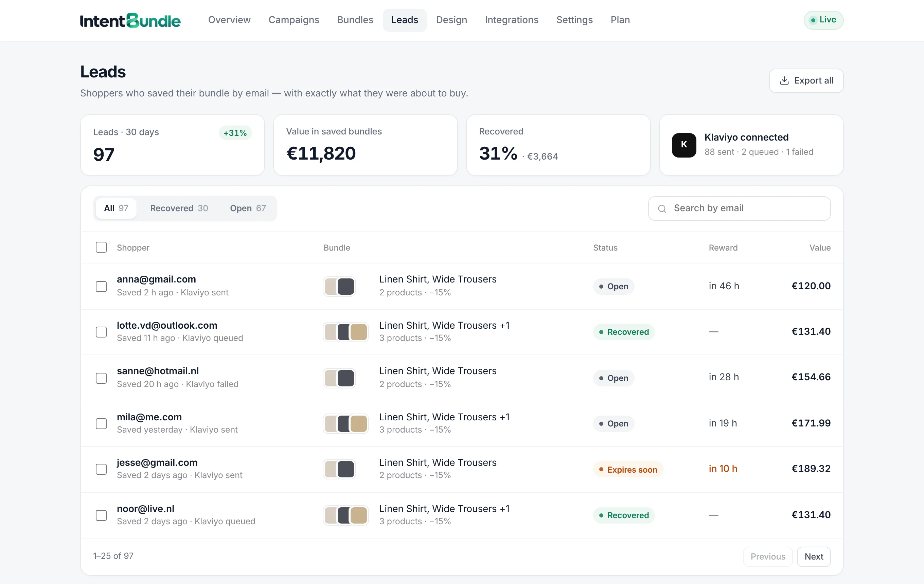Tick the mila@me.com row checkbox
This screenshot has width=924, height=584.
click(101, 424)
